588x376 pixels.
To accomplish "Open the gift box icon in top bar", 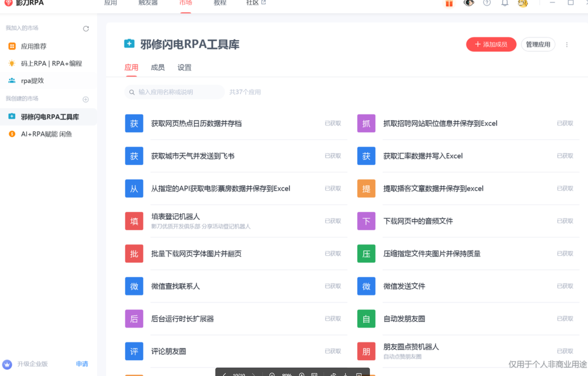I will (449, 3).
